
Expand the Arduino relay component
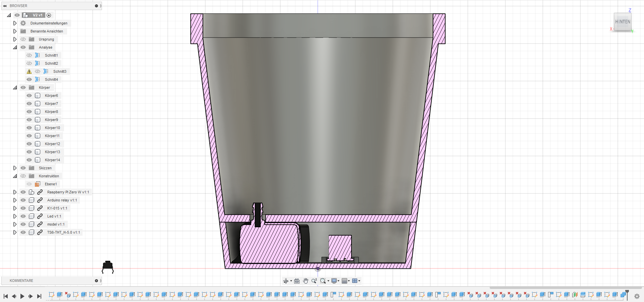(x=15, y=200)
